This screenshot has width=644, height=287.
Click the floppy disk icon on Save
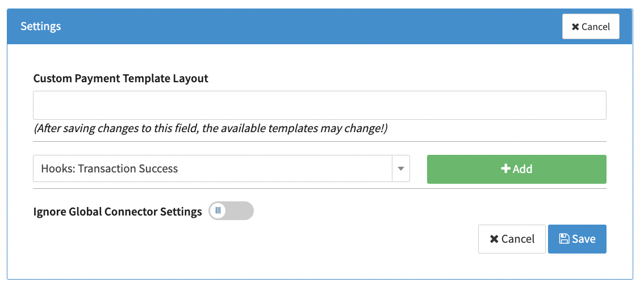[x=564, y=239]
